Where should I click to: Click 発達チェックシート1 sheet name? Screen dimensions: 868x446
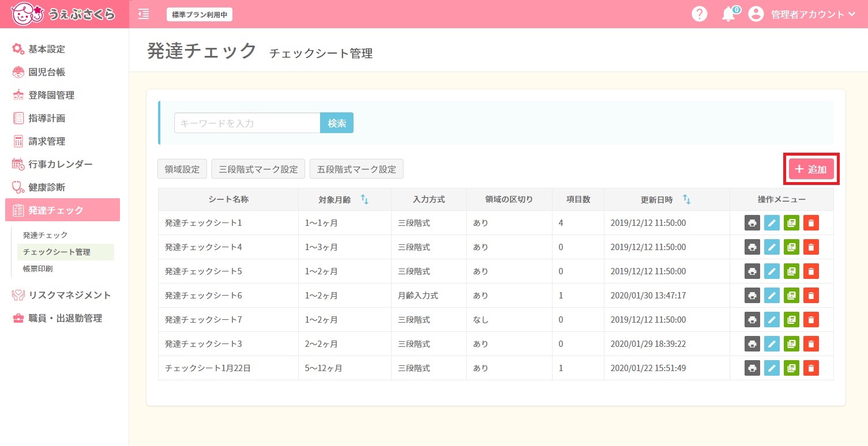point(204,223)
